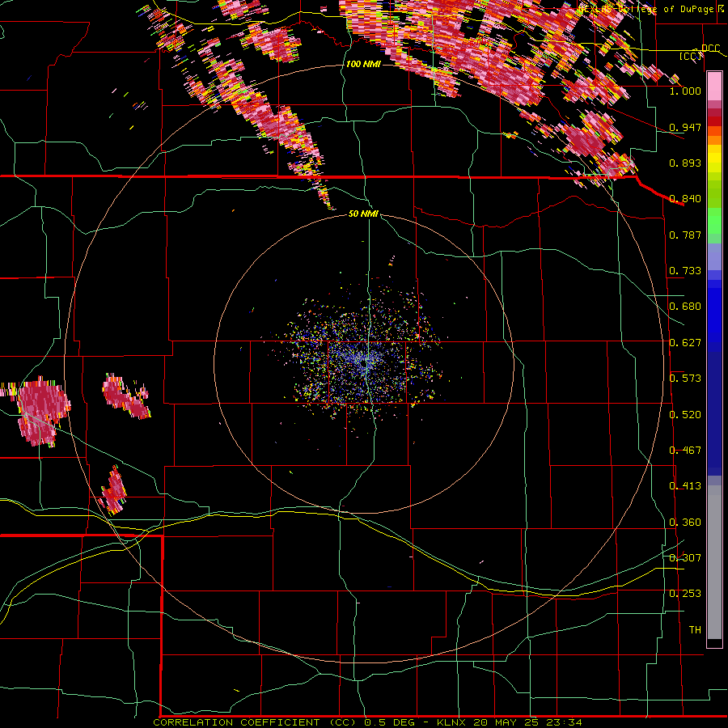Click the 0.840 scale label
Image resolution: width=728 pixels, height=728 pixels.
coord(685,199)
